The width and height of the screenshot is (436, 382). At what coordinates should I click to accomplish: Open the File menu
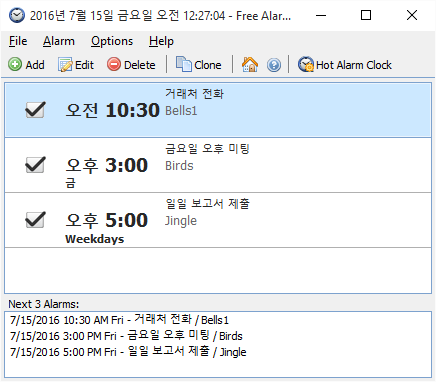pyautogui.click(x=18, y=41)
